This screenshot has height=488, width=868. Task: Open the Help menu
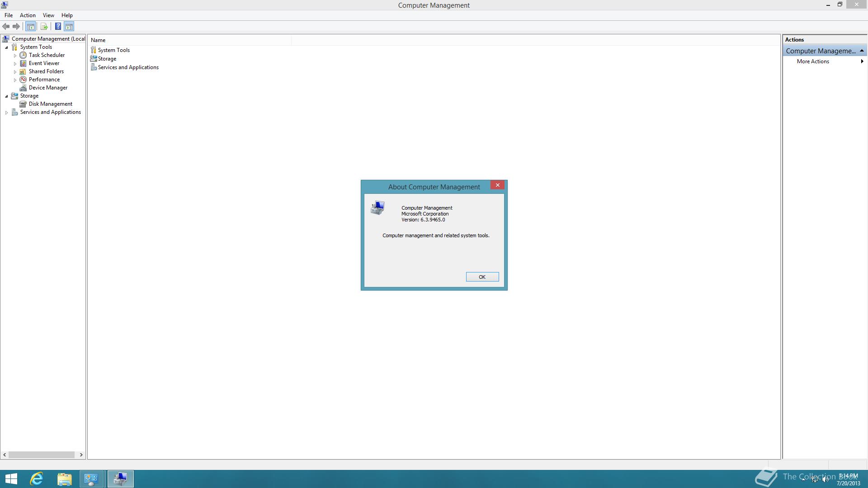point(67,15)
